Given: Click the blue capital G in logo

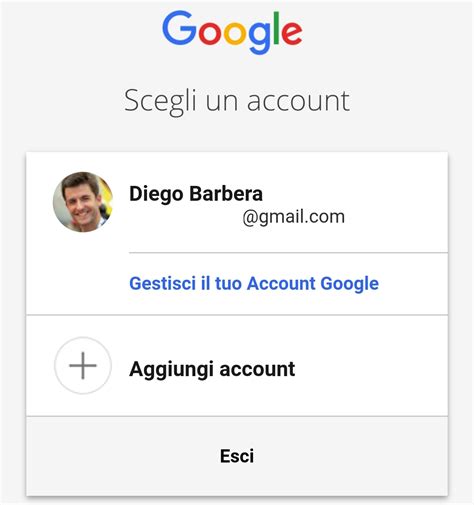Looking at the screenshot, I should (x=179, y=28).
